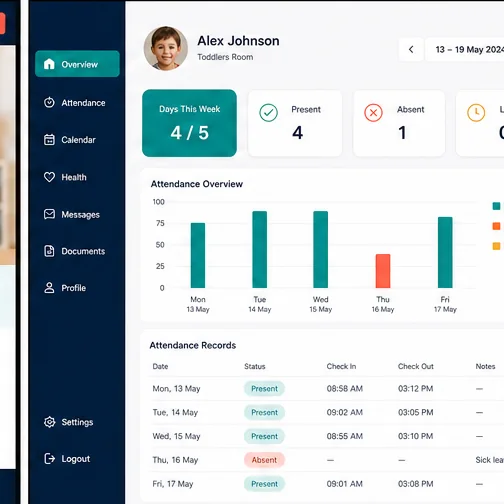This screenshot has height=504, width=504.
Task: Click the Profile person icon
Action: (x=49, y=288)
